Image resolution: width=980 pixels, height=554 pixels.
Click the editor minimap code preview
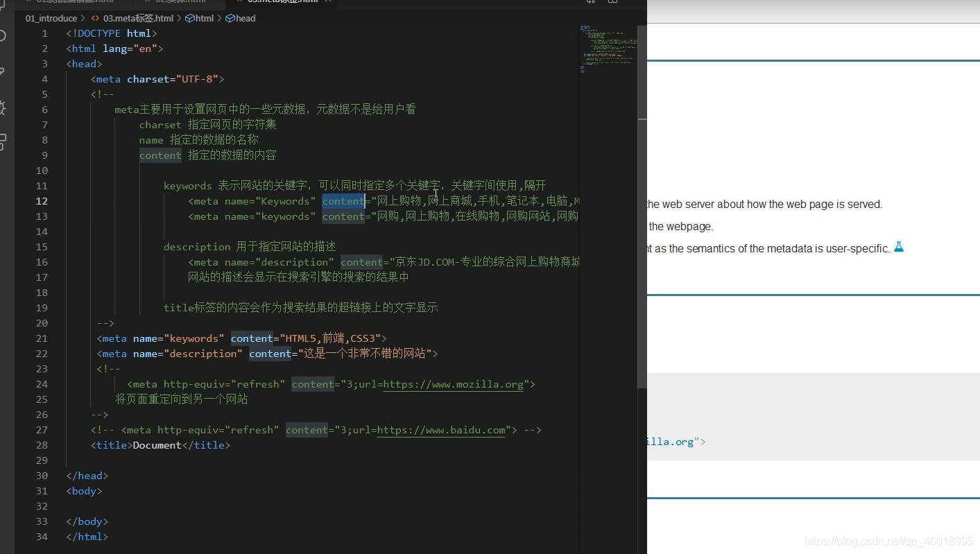(608, 49)
